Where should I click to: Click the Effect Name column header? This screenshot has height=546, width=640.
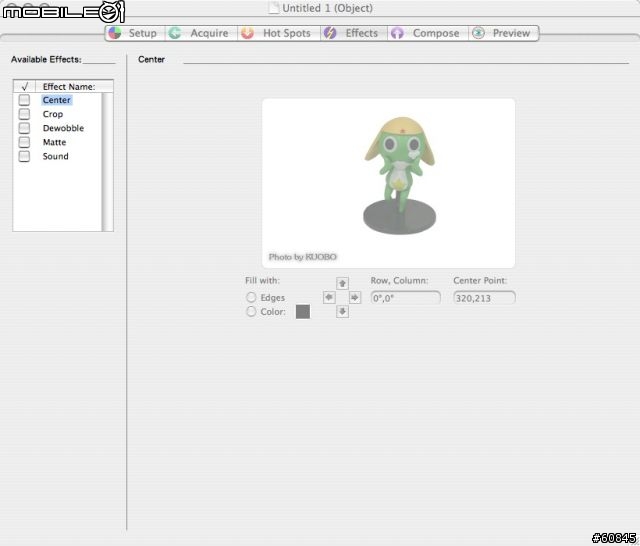[x=74, y=87]
